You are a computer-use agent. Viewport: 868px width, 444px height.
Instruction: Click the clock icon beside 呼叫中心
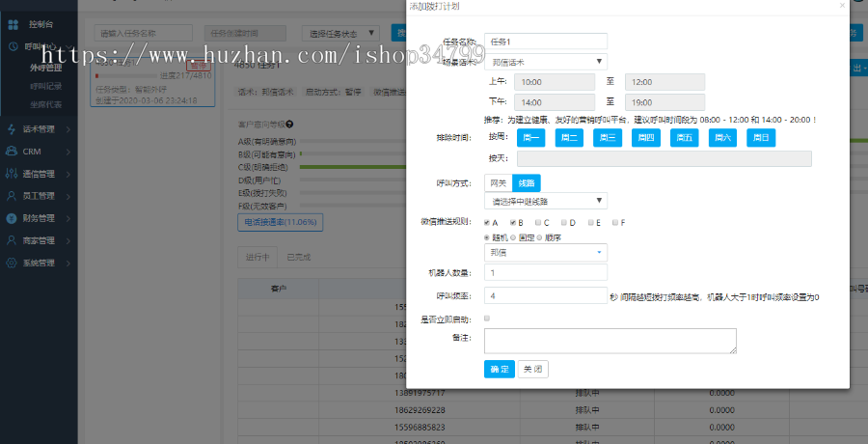coord(13,46)
